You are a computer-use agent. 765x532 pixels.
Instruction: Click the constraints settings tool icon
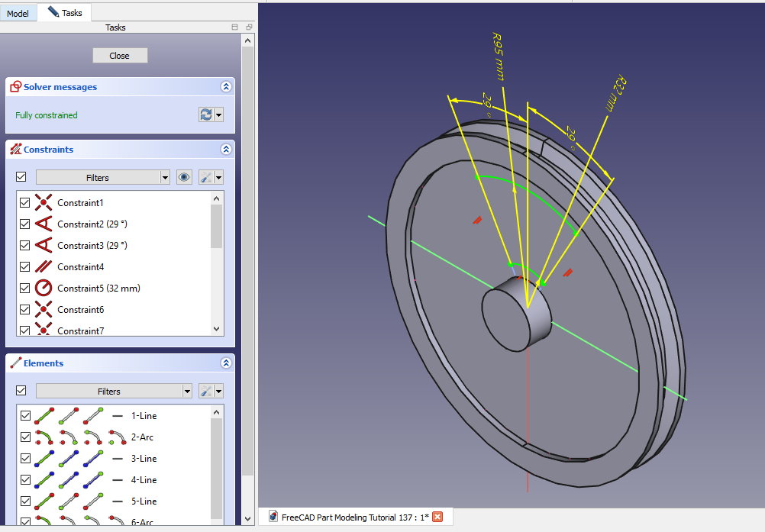tap(206, 177)
